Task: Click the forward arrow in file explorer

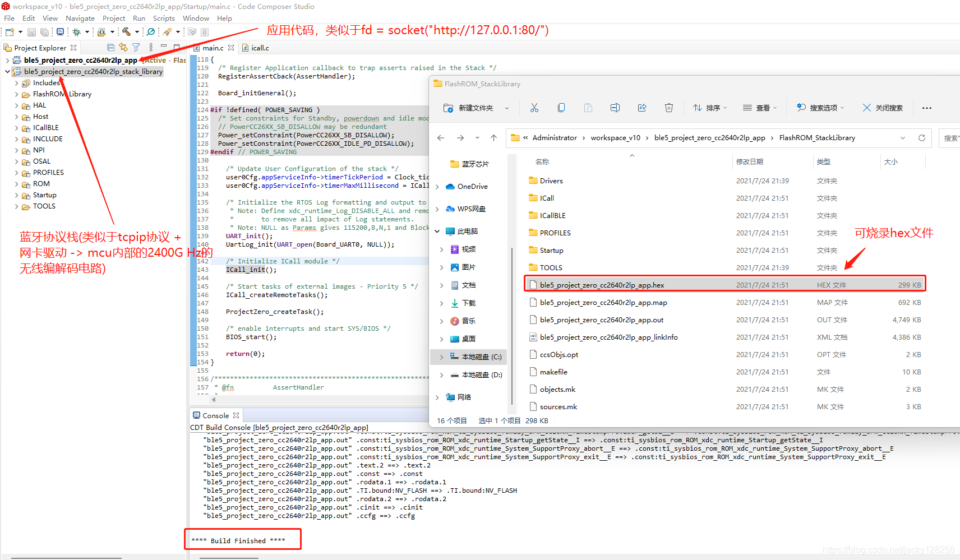Action: coord(460,138)
